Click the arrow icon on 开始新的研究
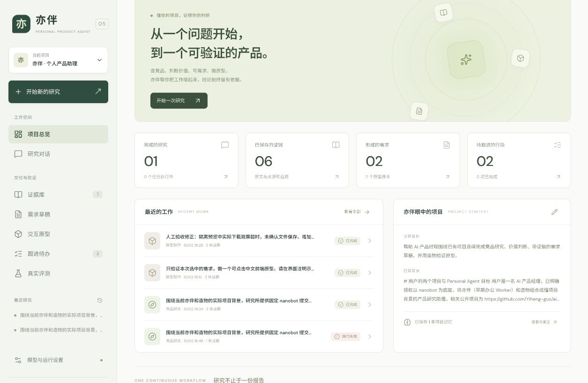Screen dimensions: 588x383 (x=98, y=91)
